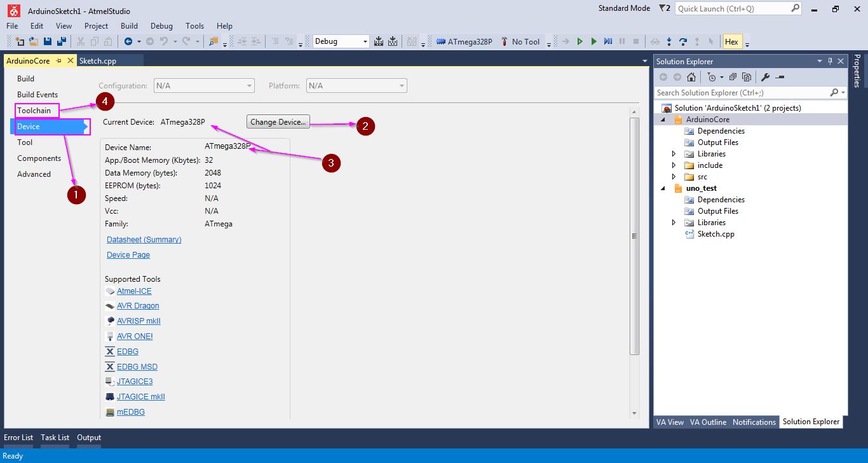The width and height of the screenshot is (868, 463).
Task: Click the Navigate Backward blue arrow icon
Action: click(x=128, y=41)
